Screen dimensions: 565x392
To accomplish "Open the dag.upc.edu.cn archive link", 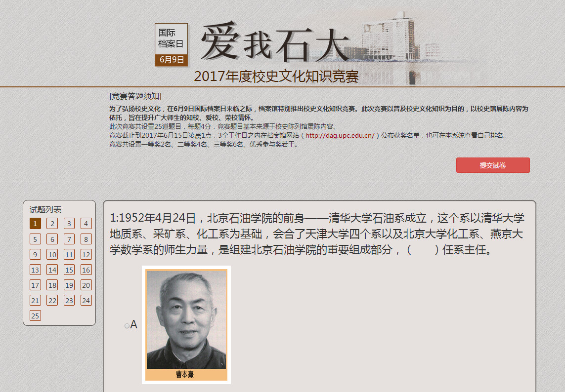I will (340, 135).
